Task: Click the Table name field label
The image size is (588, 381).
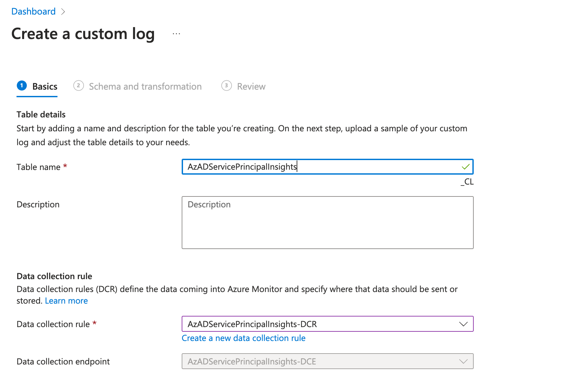Action: (38, 167)
